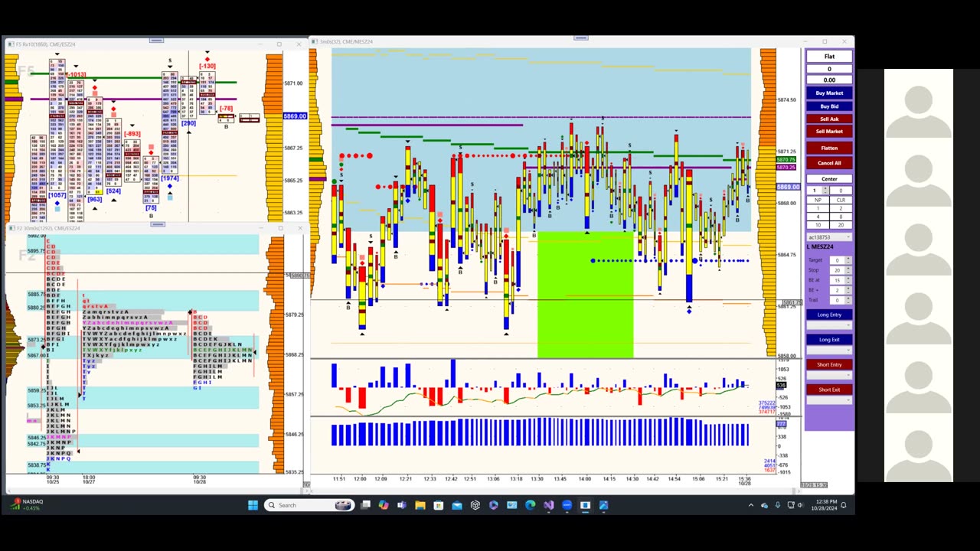Adjust the Trail value stepper

(848, 300)
